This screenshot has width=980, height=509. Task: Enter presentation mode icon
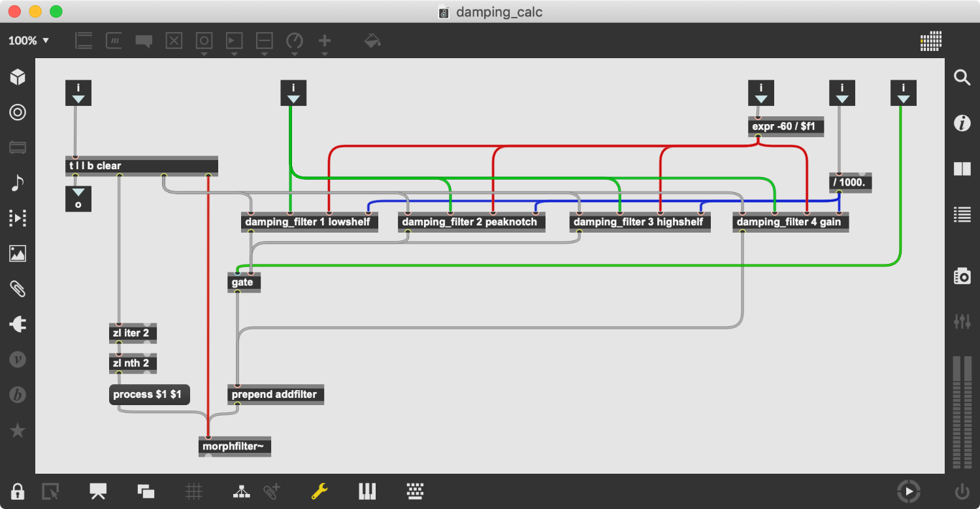(x=98, y=491)
